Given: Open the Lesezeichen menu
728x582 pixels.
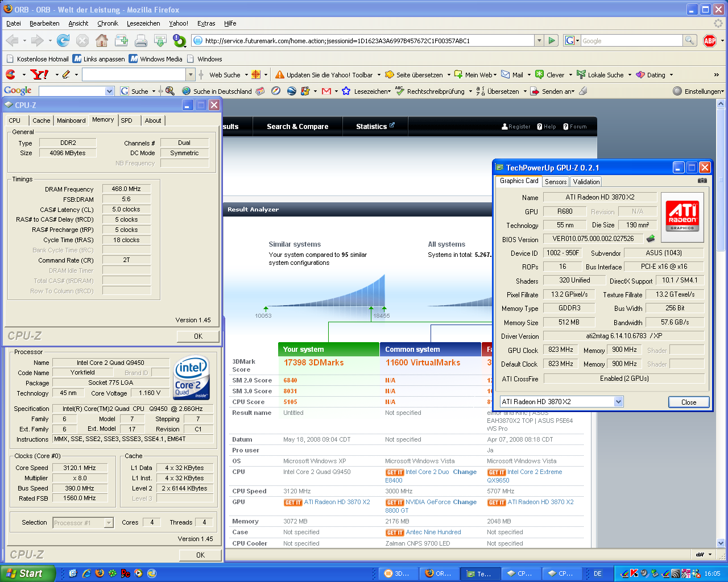Looking at the screenshot, I should click(143, 23).
